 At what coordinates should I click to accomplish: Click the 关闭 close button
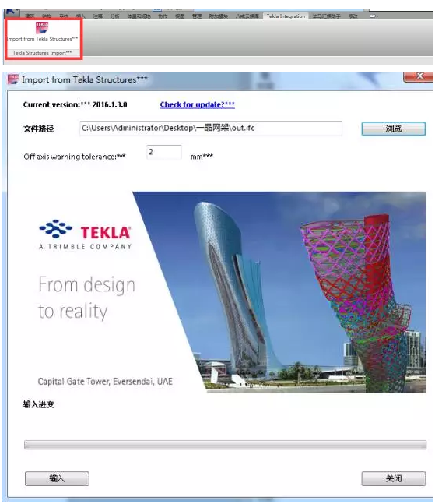pos(394,478)
